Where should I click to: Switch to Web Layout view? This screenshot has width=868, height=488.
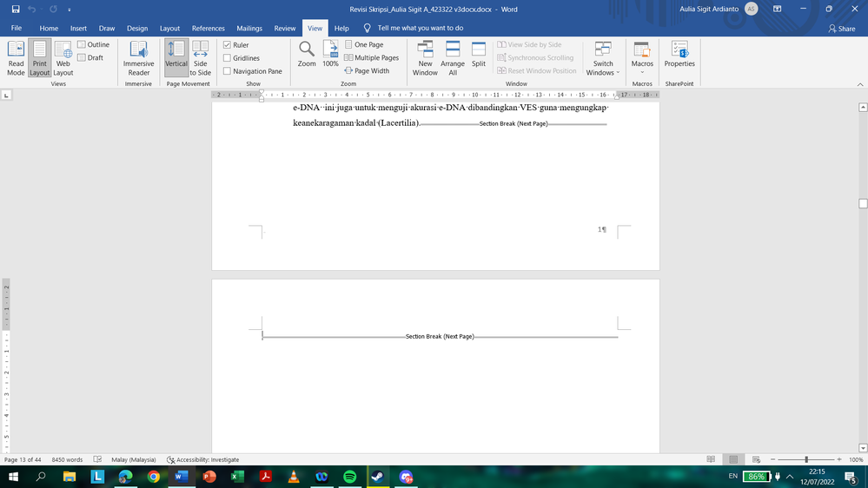pyautogui.click(x=63, y=58)
